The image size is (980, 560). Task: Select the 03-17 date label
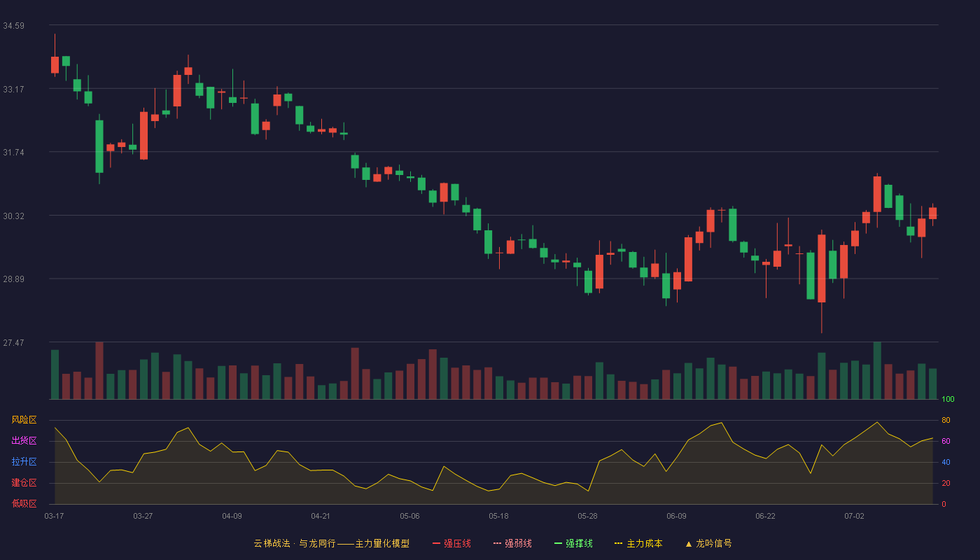pos(54,516)
